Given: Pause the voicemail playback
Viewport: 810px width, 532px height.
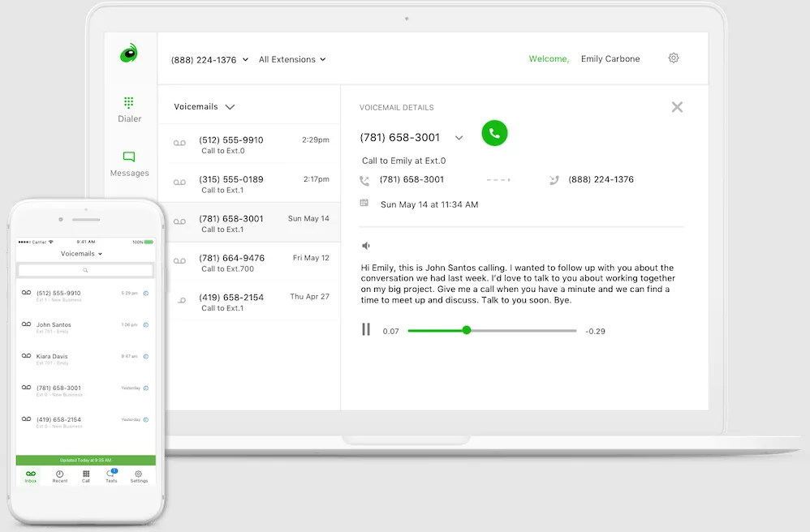Looking at the screenshot, I should point(366,330).
